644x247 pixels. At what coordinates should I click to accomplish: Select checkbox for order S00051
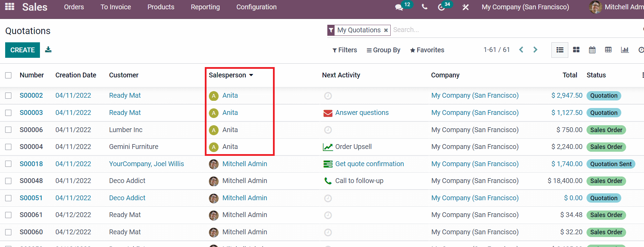[x=9, y=198]
